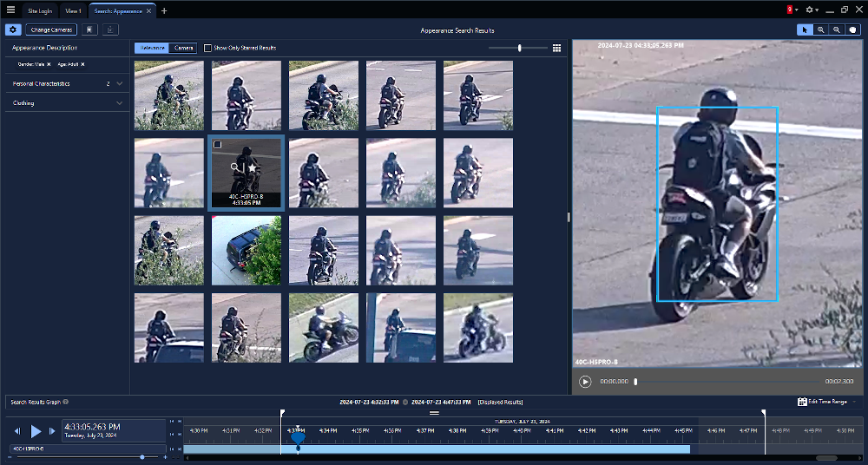Click the Change Cameras button

pos(51,29)
